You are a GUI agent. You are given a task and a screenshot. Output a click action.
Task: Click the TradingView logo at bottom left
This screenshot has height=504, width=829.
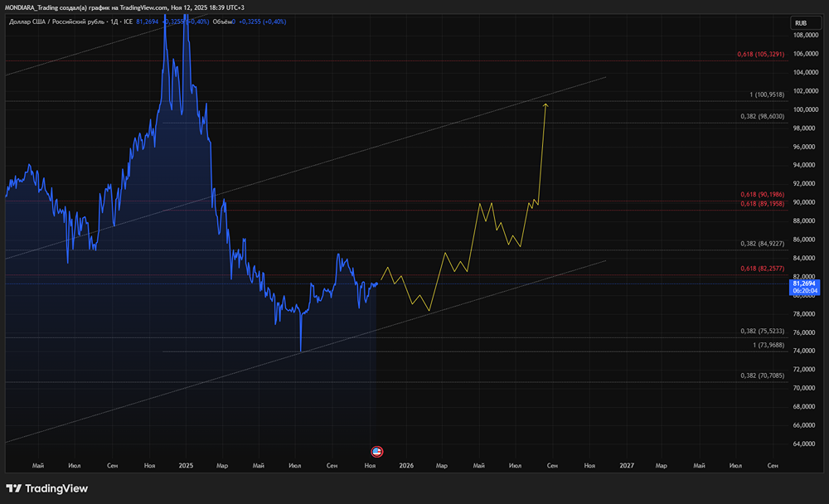pyautogui.click(x=47, y=488)
